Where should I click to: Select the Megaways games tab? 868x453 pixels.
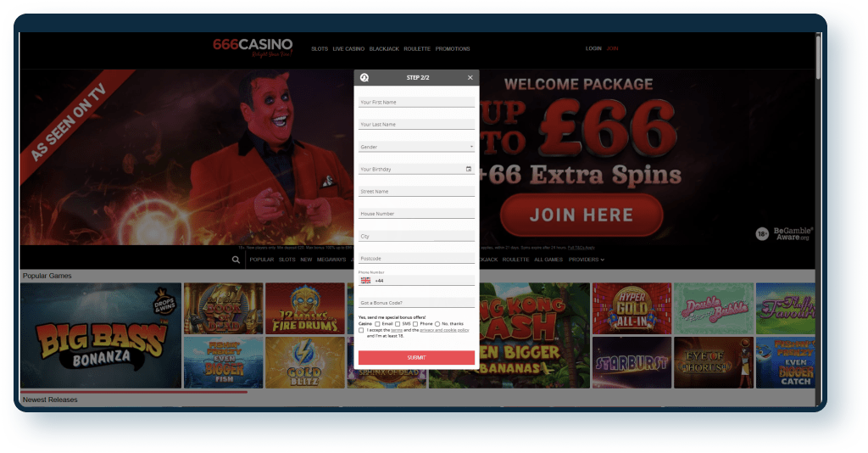click(331, 260)
